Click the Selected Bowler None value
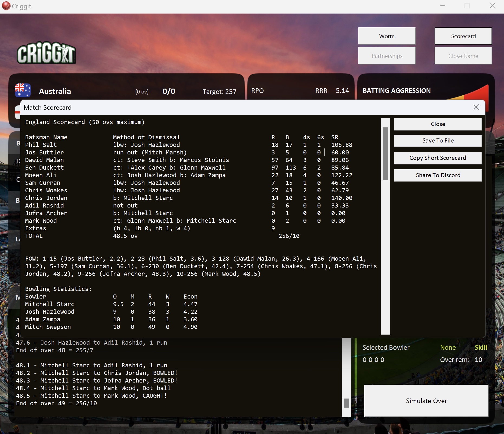 click(448, 348)
